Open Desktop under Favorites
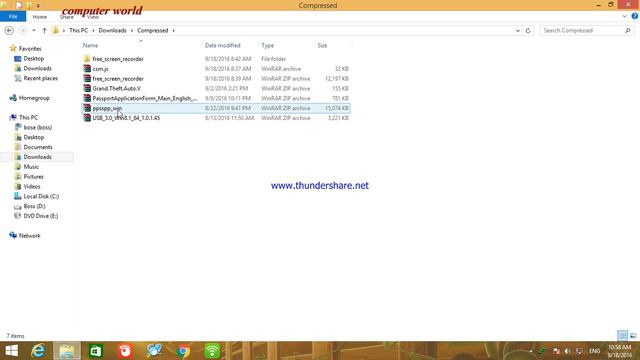This screenshot has height=360, width=640. [x=33, y=58]
